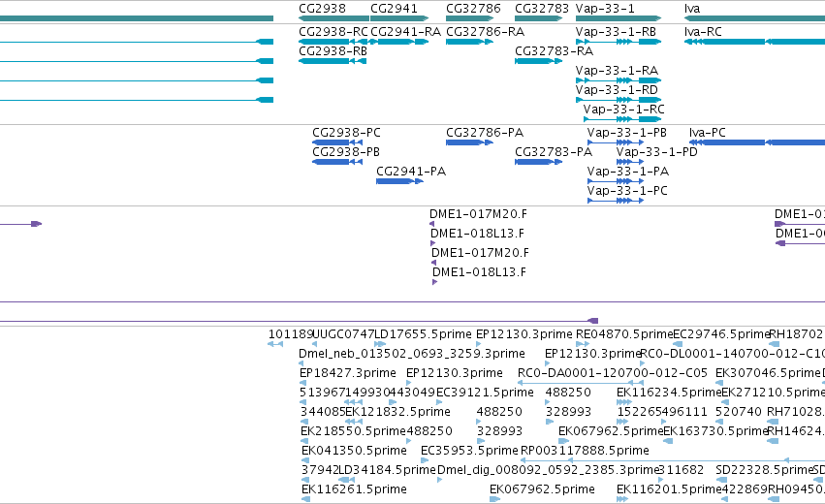Click the exon glyph under Vap-33-1-PD
The height and width of the screenshot is (504, 825).
pyautogui.click(x=630, y=162)
